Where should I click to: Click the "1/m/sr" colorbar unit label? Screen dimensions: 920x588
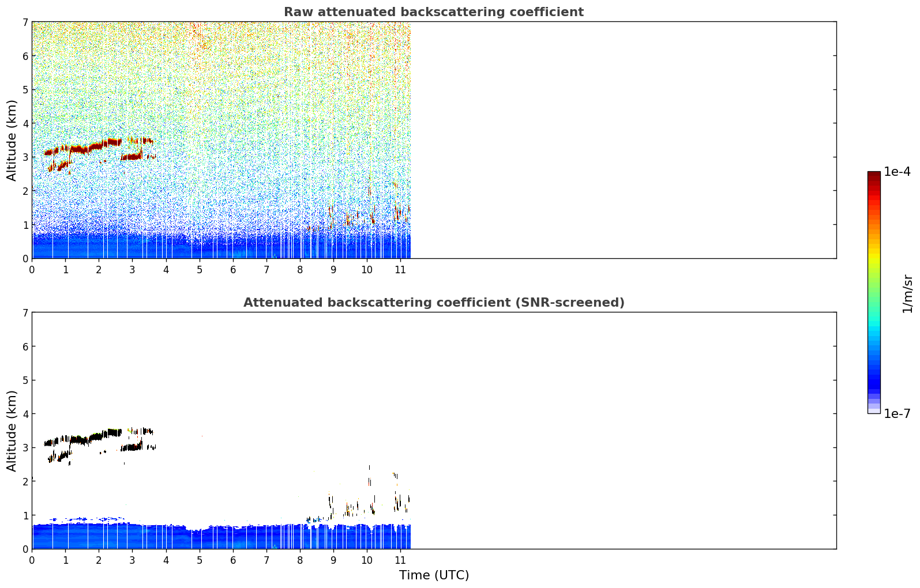[907, 293]
